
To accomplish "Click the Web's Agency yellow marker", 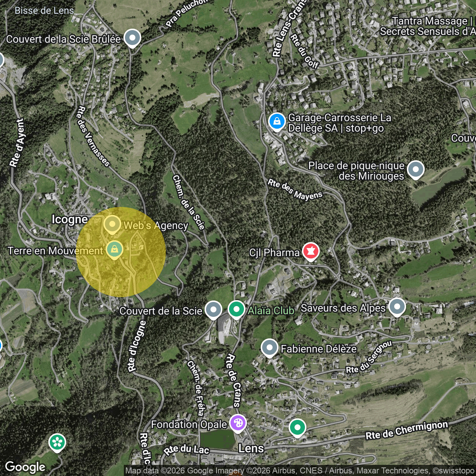I will tap(112, 225).
